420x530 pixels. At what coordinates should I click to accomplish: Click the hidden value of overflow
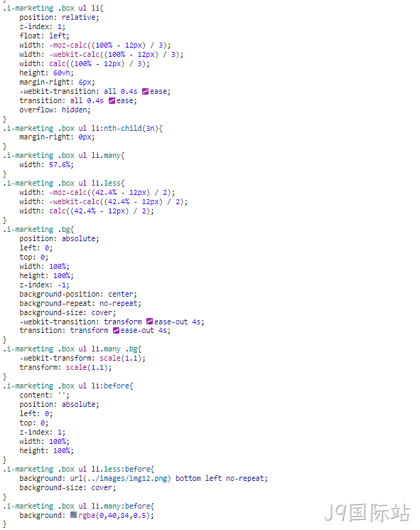point(75,110)
